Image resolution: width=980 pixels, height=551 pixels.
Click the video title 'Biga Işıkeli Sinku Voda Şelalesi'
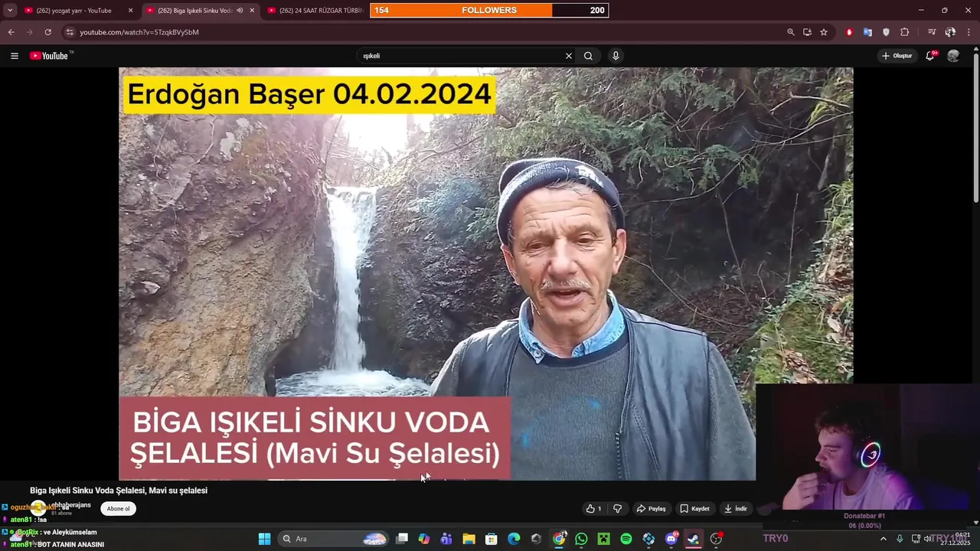[119, 491]
